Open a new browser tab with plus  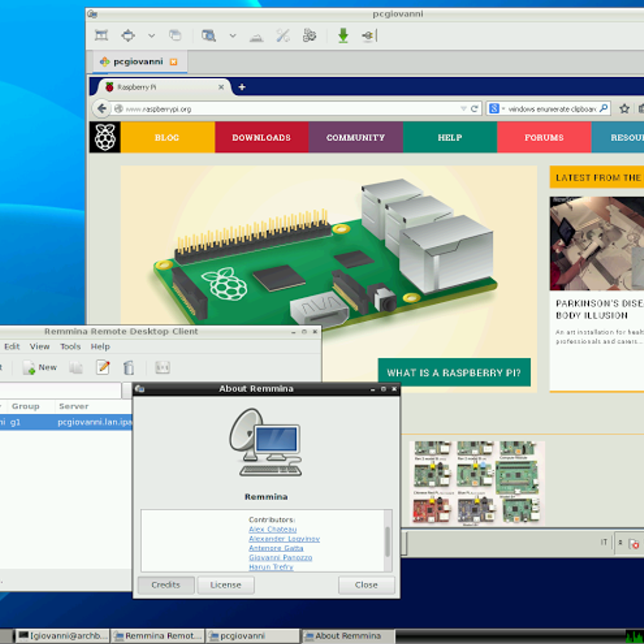[242, 87]
